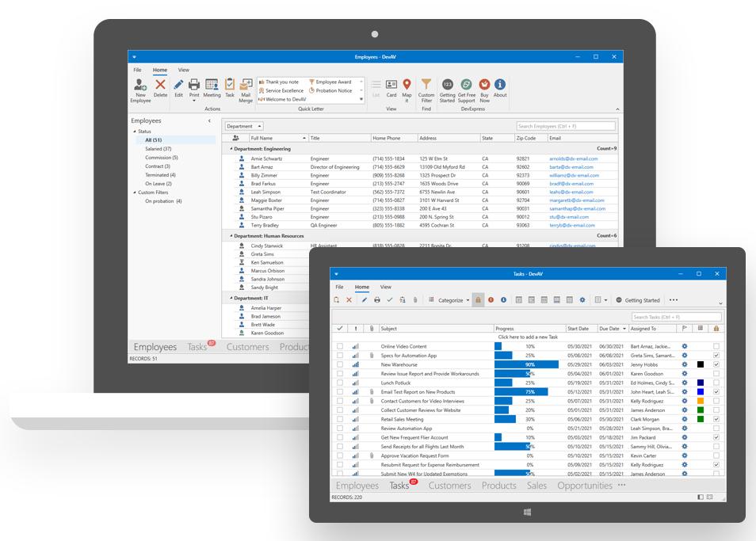The image size is (756, 541).
Task: Switch to Customers in Employees window navigation
Action: coord(248,347)
